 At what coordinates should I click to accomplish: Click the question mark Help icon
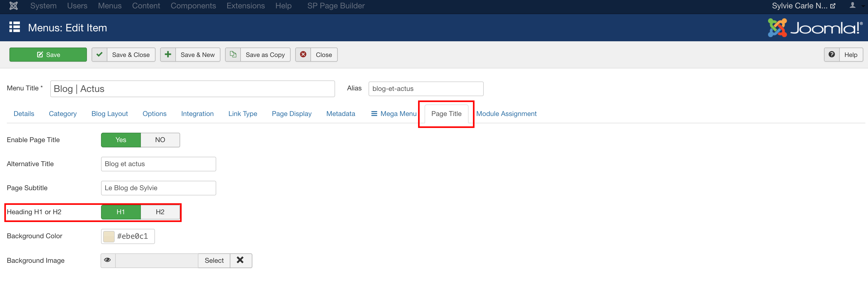tap(832, 55)
